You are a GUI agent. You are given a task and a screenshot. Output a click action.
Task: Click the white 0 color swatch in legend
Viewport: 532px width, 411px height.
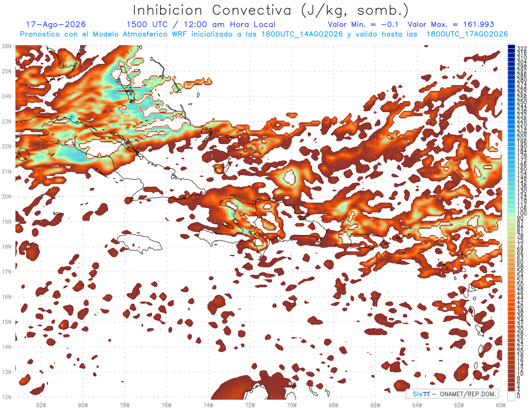(511, 395)
